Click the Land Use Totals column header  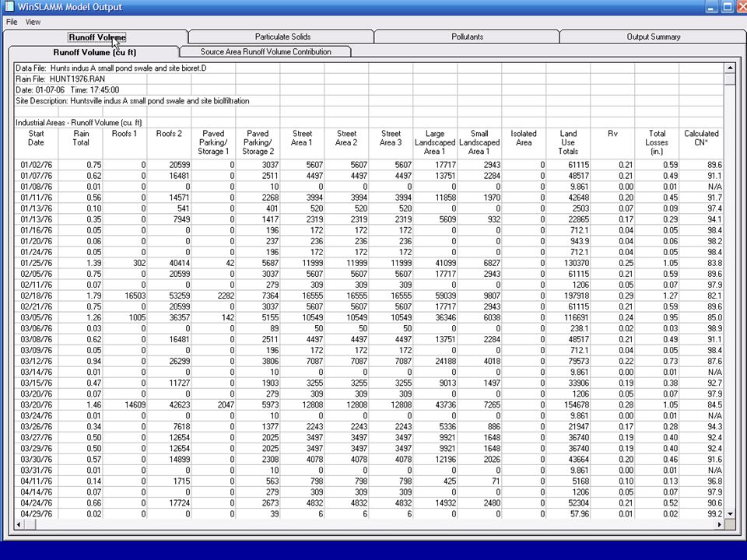coord(568,142)
